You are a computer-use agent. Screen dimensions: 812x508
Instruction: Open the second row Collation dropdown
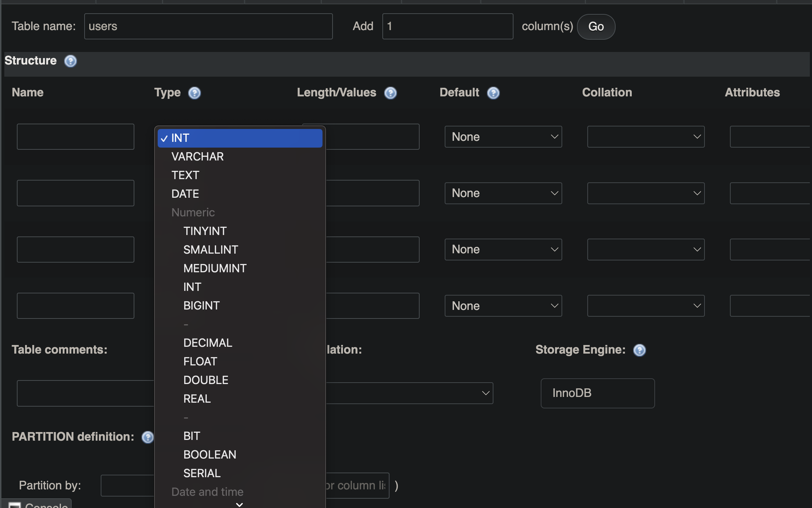(646, 193)
